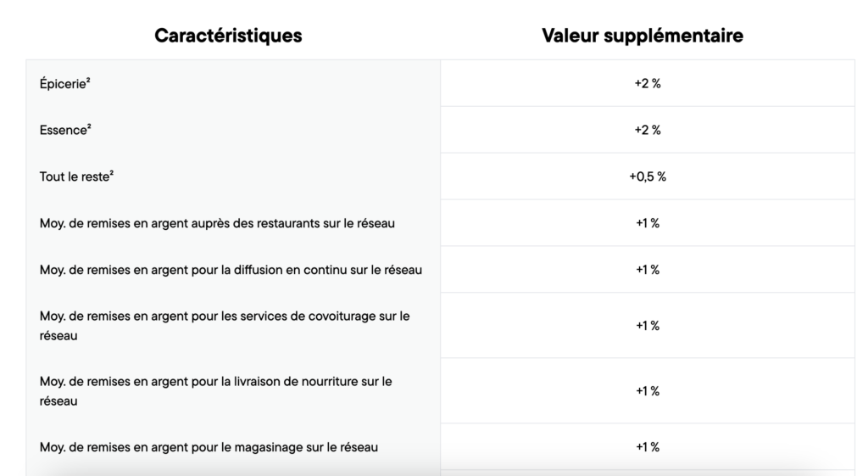This screenshot has width=868, height=476.
Task: Click the +2 % value for Essence
Action: pos(648,130)
